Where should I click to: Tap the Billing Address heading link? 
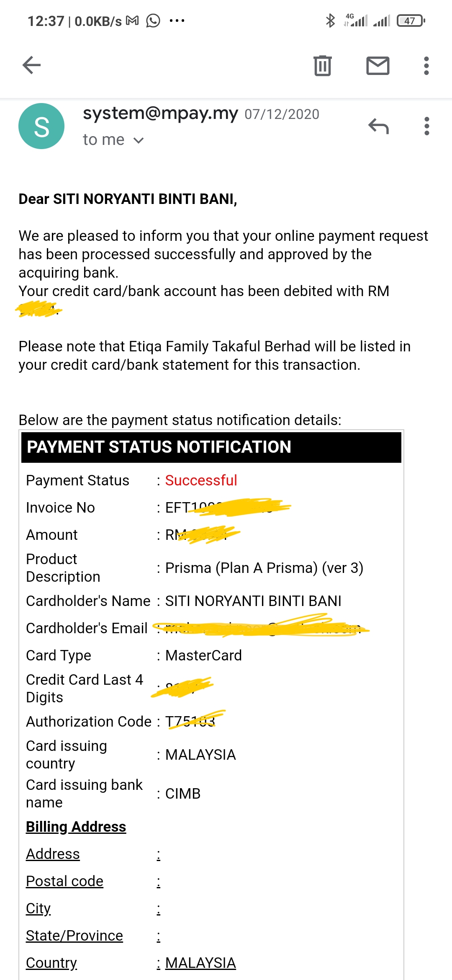click(76, 827)
